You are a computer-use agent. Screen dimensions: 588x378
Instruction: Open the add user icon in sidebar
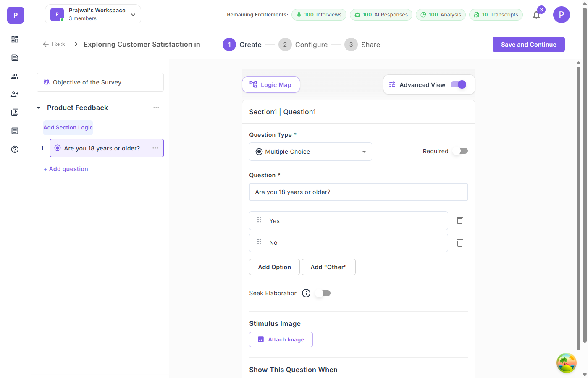click(15, 94)
